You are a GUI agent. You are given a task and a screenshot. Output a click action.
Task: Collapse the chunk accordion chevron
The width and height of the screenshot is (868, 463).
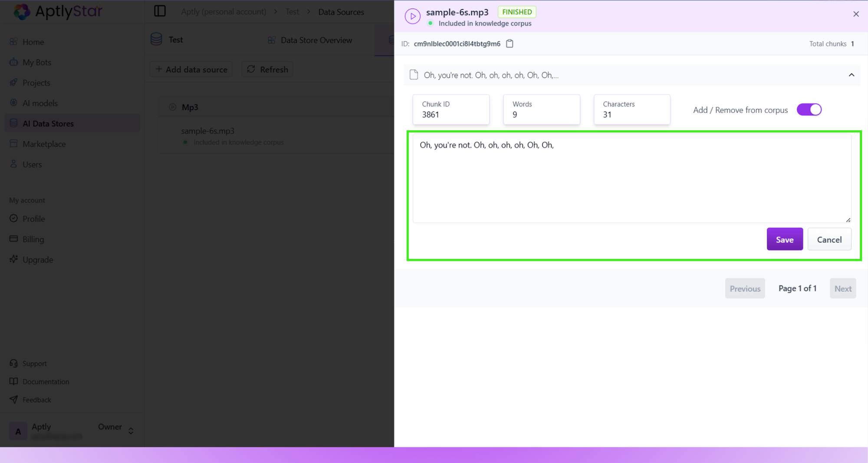coord(852,75)
